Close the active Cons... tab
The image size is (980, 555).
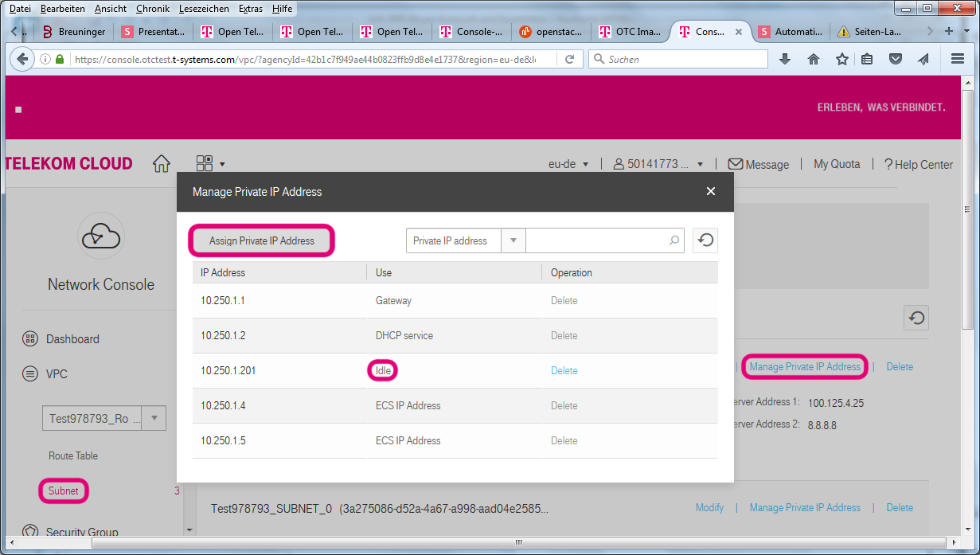[739, 32]
